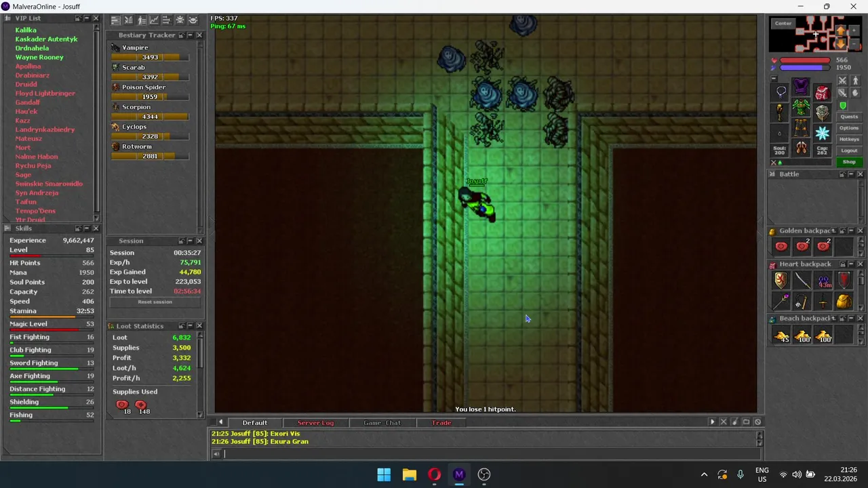Click the golden staff weapon slot
868x488 pixels.
coord(780,113)
